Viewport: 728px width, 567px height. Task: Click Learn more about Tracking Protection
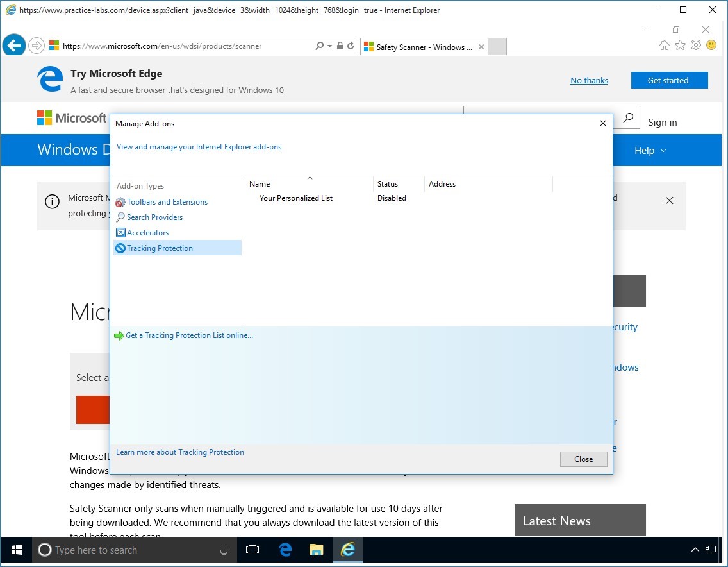[179, 452]
